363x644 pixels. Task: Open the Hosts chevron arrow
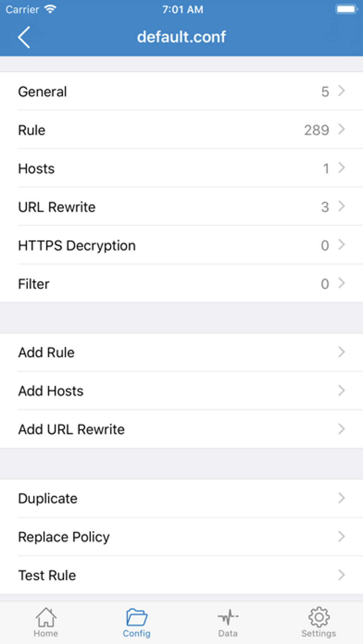click(x=342, y=168)
